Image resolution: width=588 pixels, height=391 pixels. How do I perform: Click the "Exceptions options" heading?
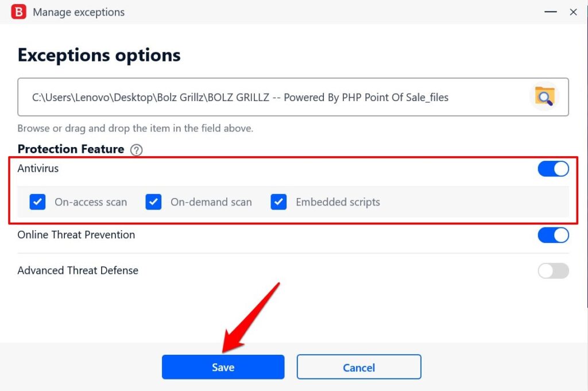pos(99,55)
